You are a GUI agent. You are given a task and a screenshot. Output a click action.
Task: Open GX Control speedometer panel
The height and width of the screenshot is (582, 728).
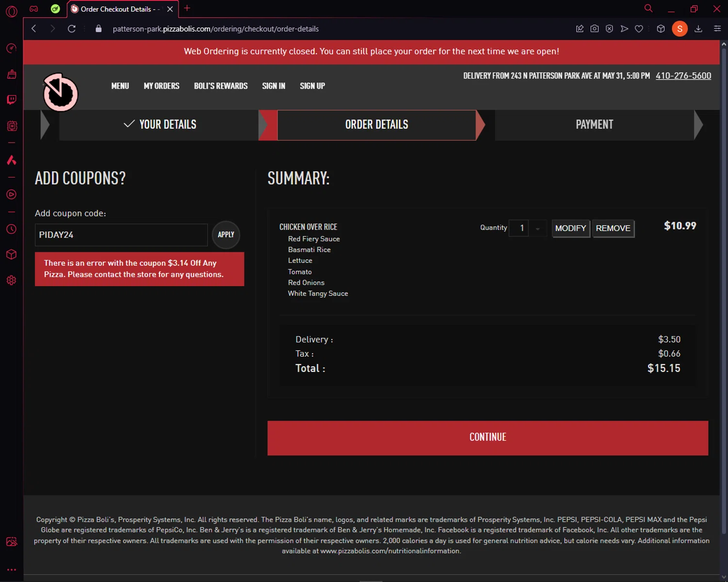(x=12, y=48)
